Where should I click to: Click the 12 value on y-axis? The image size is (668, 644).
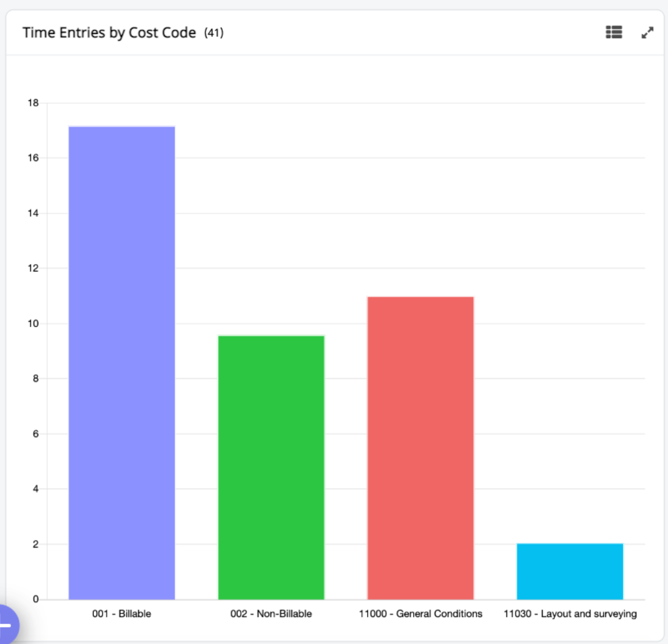pyautogui.click(x=33, y=268)
